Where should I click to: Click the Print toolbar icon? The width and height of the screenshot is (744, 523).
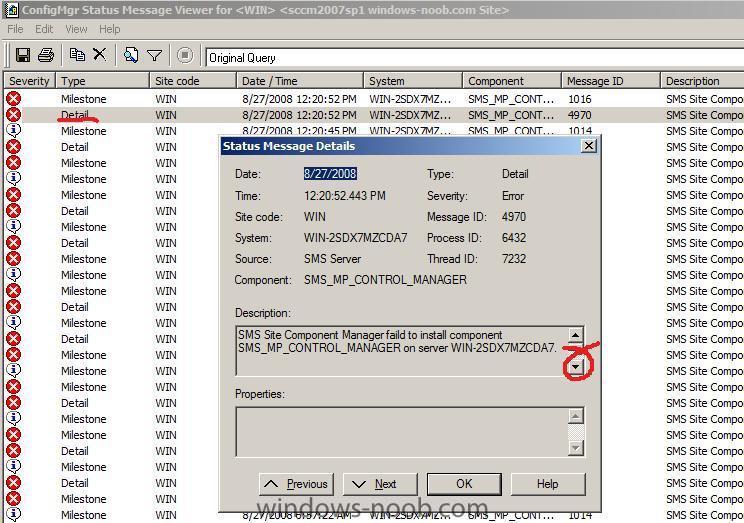pos(46,56)
